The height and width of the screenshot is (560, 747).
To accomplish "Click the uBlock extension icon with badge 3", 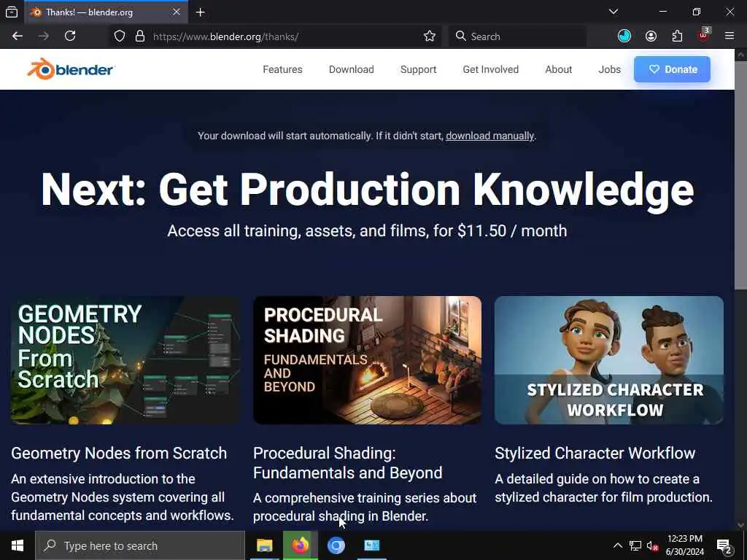I will pos(704,35).
